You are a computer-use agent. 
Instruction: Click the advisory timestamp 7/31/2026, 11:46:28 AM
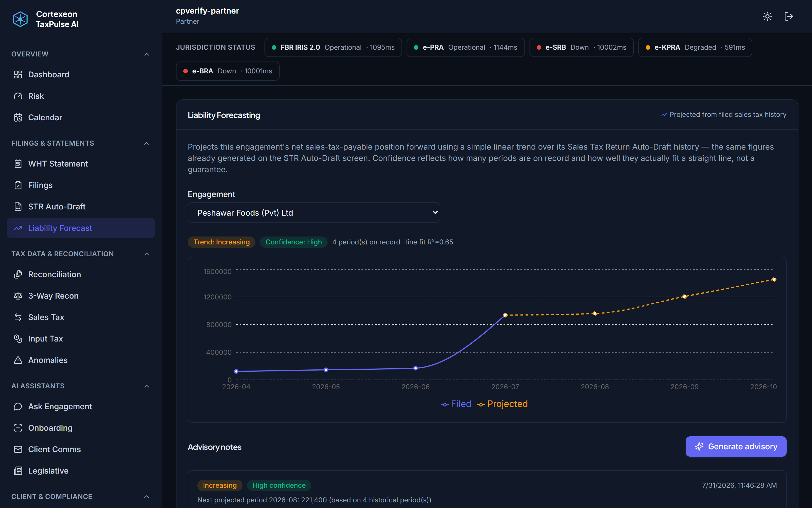739,485
